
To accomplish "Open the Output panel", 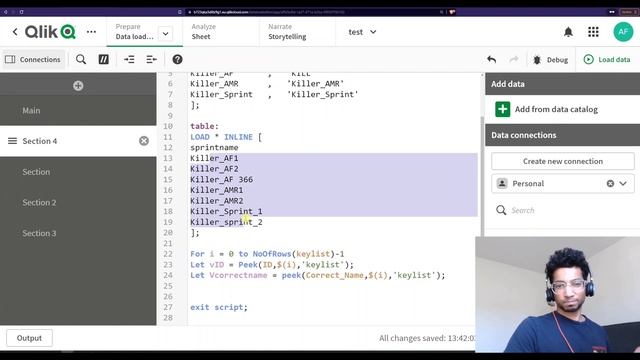I will (x=29, y=338).
